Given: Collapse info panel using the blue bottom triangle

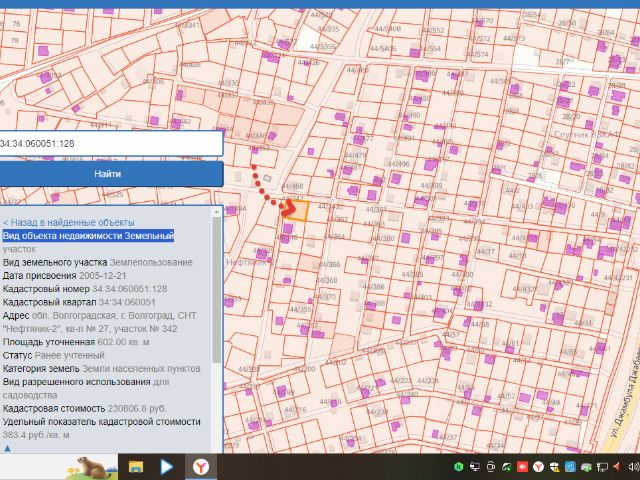Looking at the screenshot, I should [x=7, y=448].
